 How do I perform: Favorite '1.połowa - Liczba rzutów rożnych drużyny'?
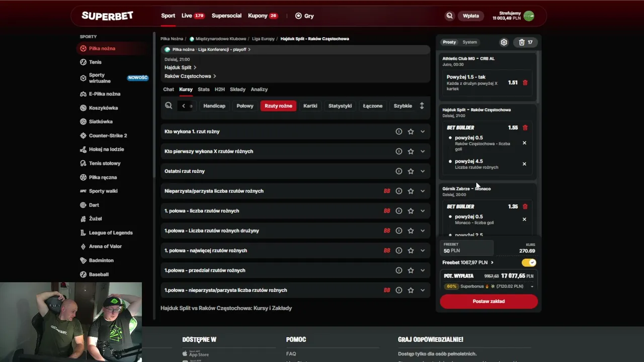(x=411, y=231)
